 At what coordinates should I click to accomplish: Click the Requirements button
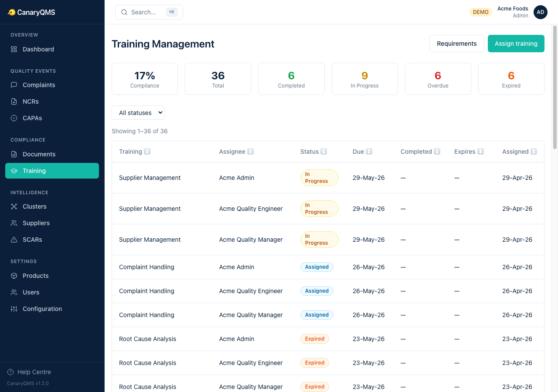pyautogui.click(x=456, y=44)
